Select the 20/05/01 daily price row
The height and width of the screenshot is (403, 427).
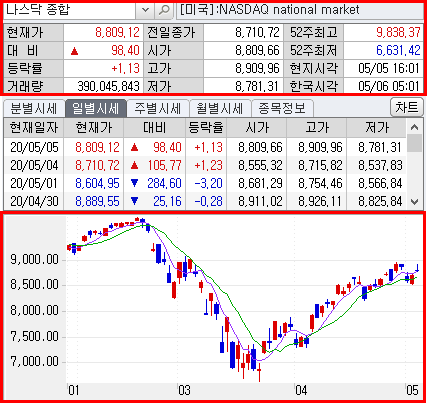pyautogui.click(x=205, y=183)
